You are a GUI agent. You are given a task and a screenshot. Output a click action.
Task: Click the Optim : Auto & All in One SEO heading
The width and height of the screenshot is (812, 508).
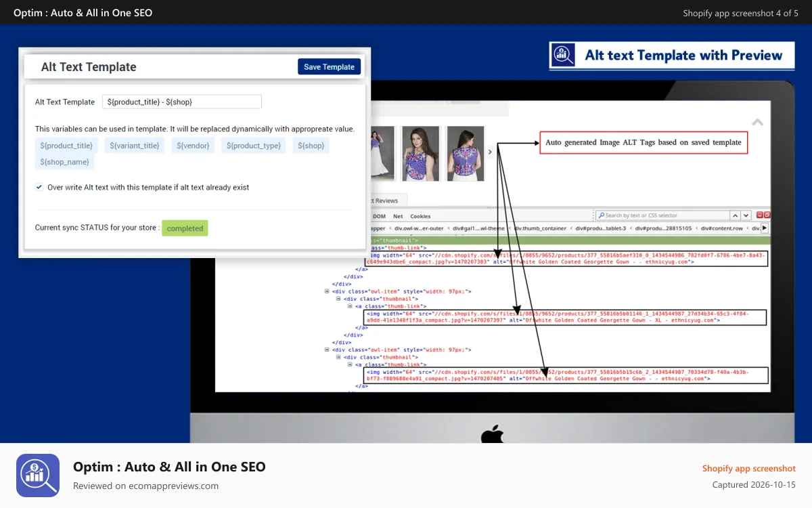(x=169, y=467)
